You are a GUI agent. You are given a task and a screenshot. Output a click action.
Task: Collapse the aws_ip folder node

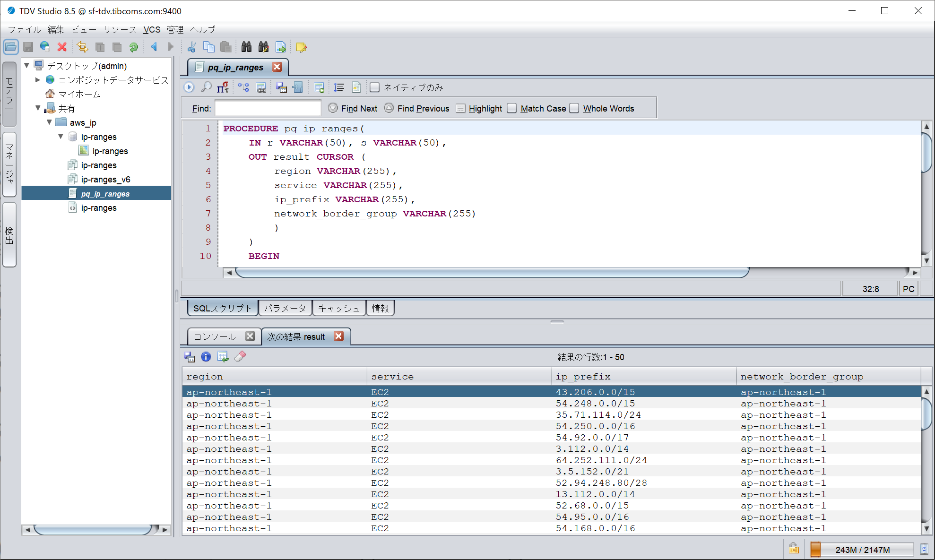(x=49, y=122)
